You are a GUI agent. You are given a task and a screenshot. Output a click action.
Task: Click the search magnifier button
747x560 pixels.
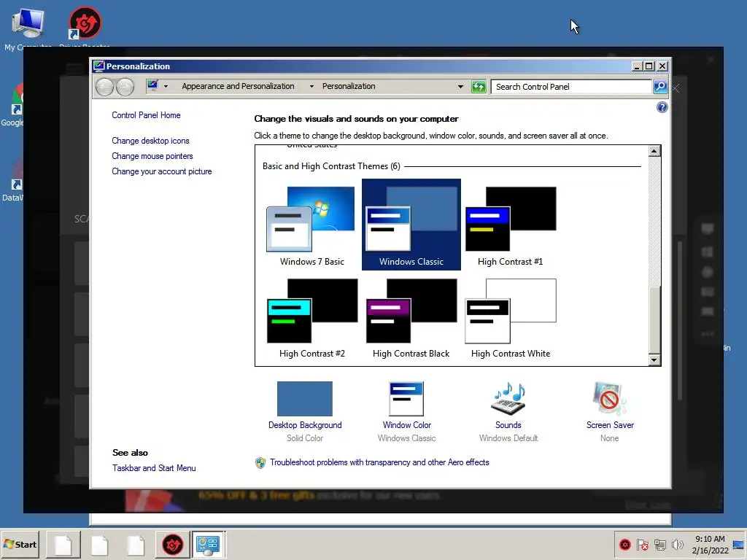point(659,87)
